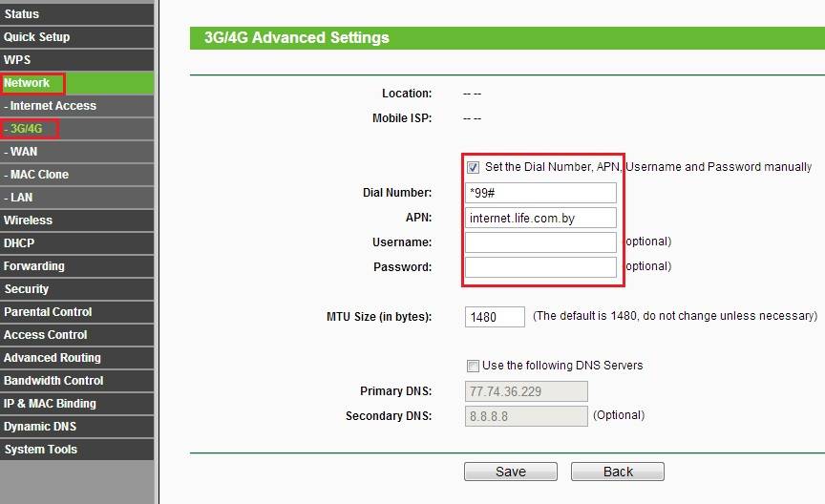Open Access Control in sidebar
The width and height of the screenshot is (825, 504).
pos(76,335)
